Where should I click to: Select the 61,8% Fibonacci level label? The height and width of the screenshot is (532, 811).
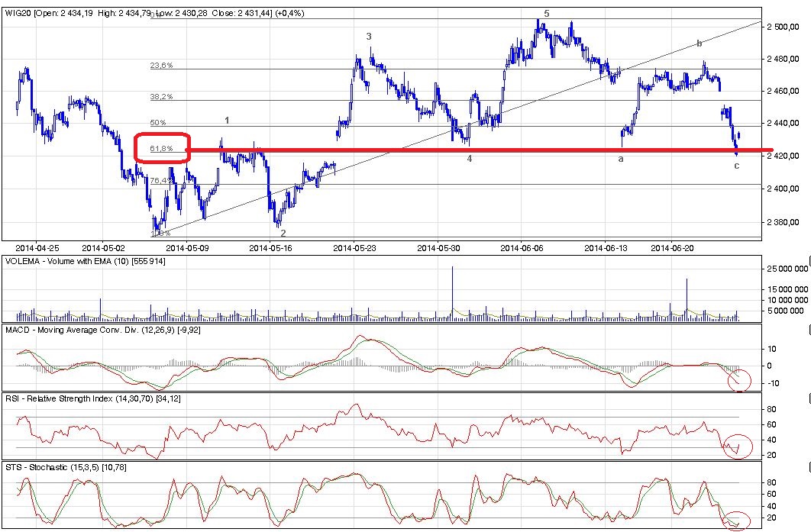(161, 148)
